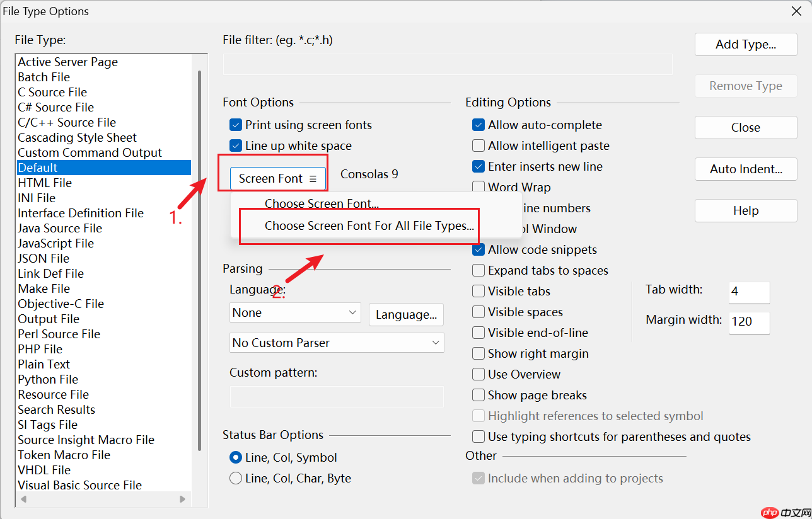Toggle Visible tabs checkbox

pos(478,292)
